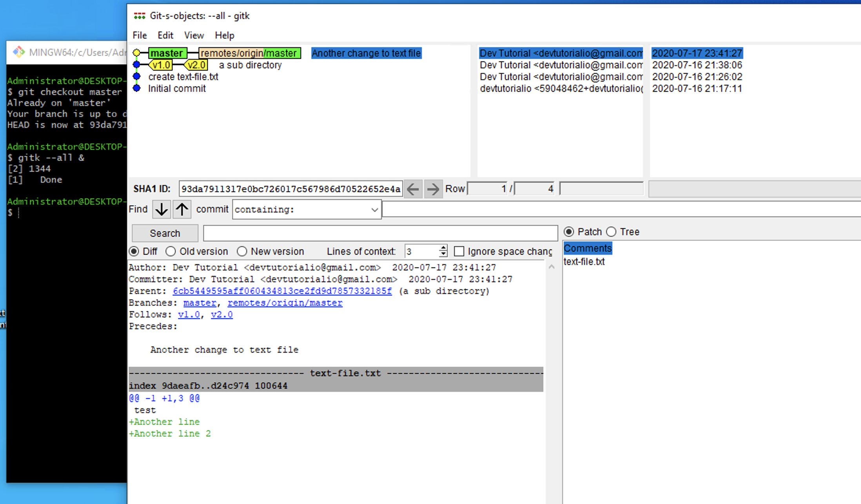Image resolution: width=861 pixels, height=504 pixels.
Task: Select the master branch label
Action: [x=167, y=53]
